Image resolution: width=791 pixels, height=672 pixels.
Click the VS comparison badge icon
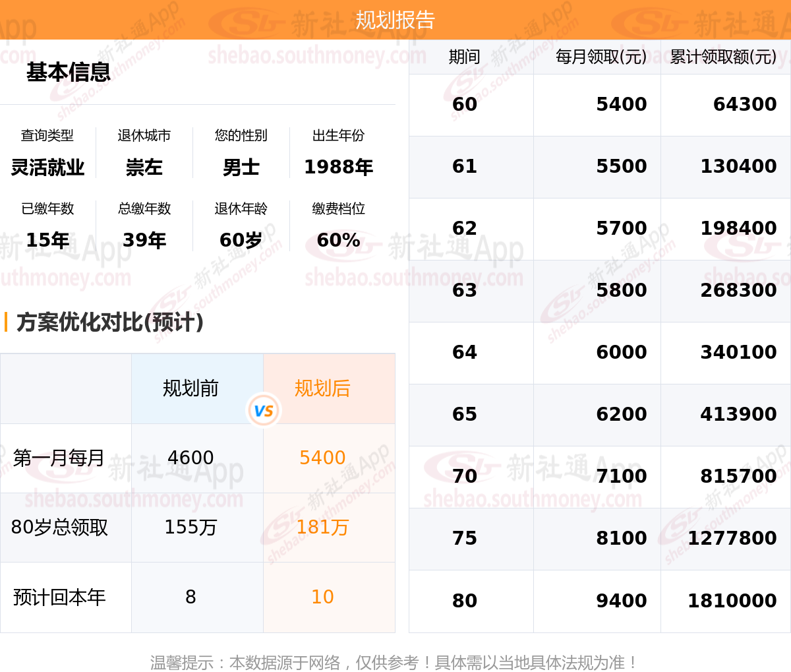tap(263, 410)
